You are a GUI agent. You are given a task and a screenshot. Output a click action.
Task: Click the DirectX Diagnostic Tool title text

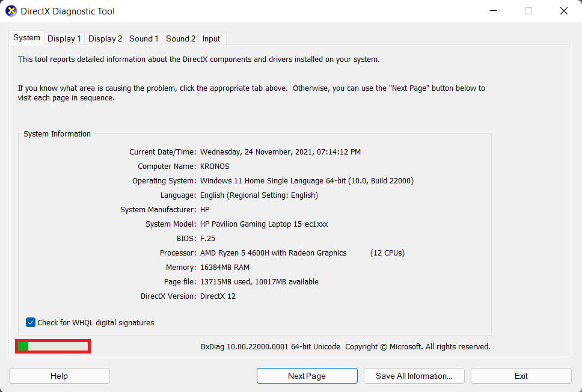point(67,11)
